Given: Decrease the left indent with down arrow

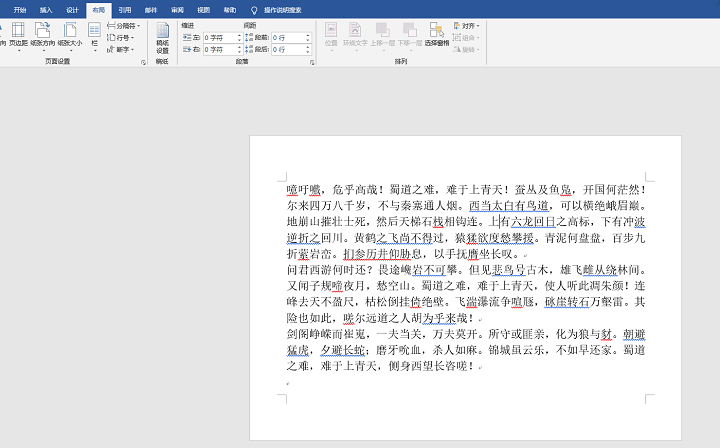Looking at the screenshot, I should coord(239,40).
